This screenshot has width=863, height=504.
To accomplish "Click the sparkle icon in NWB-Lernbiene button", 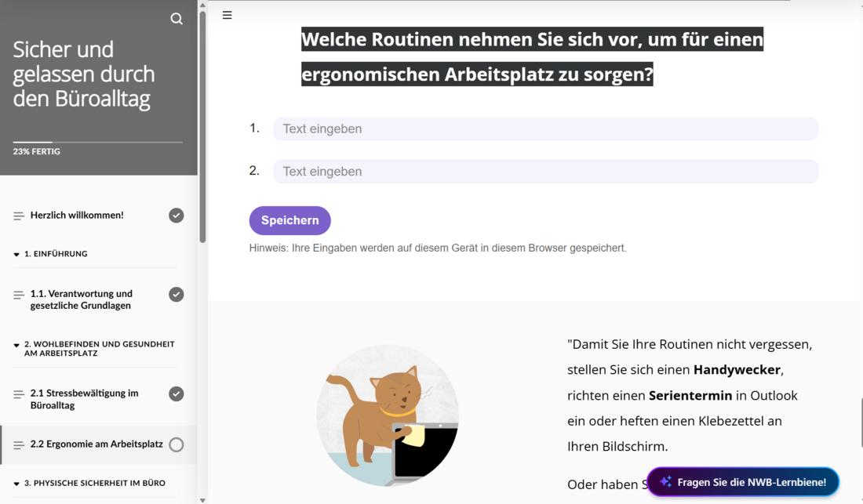I will pyautogui.click(x=665, y=481).
